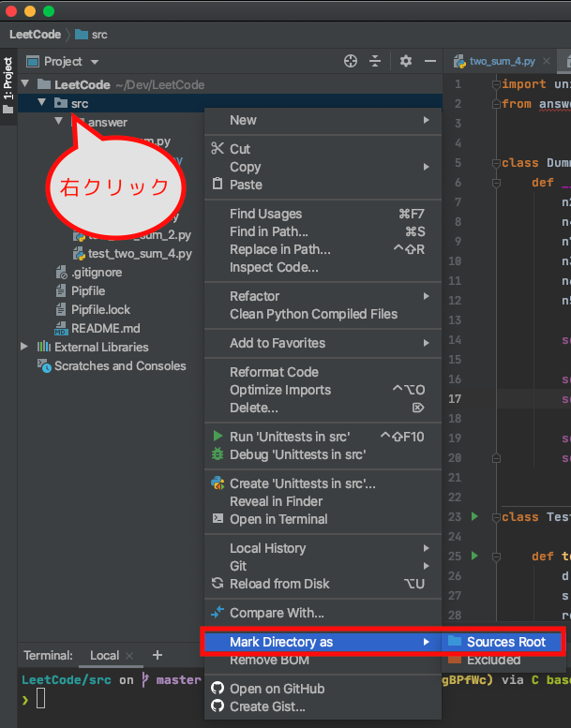Collapse the answer folder arrow
The width and height of the screenshot is (571, 728).
pyautogui.click(x=58, y=121)
